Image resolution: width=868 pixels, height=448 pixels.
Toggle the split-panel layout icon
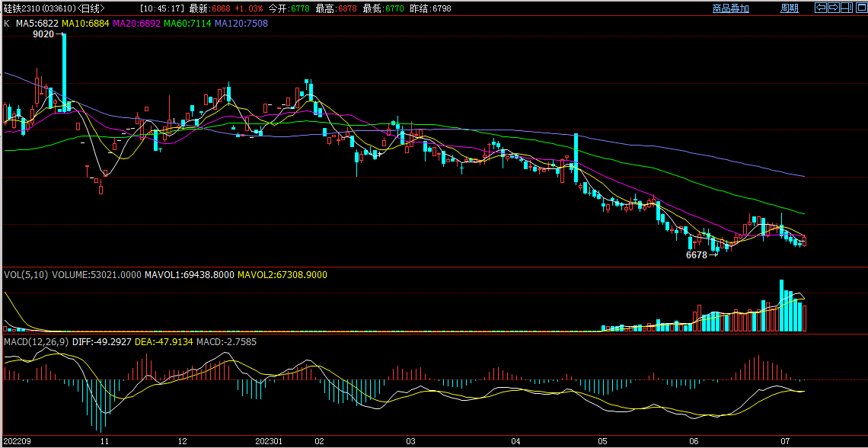click(x=845, y=8)
